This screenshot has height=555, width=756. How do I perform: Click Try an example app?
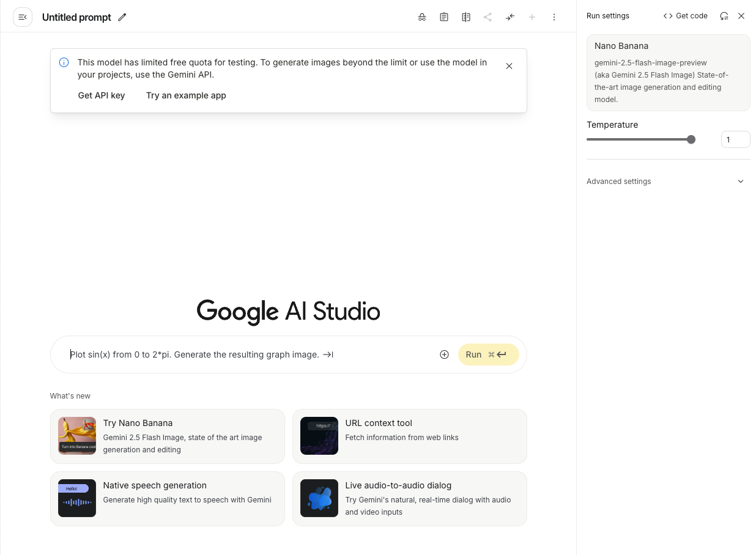[x=186, y=95]
